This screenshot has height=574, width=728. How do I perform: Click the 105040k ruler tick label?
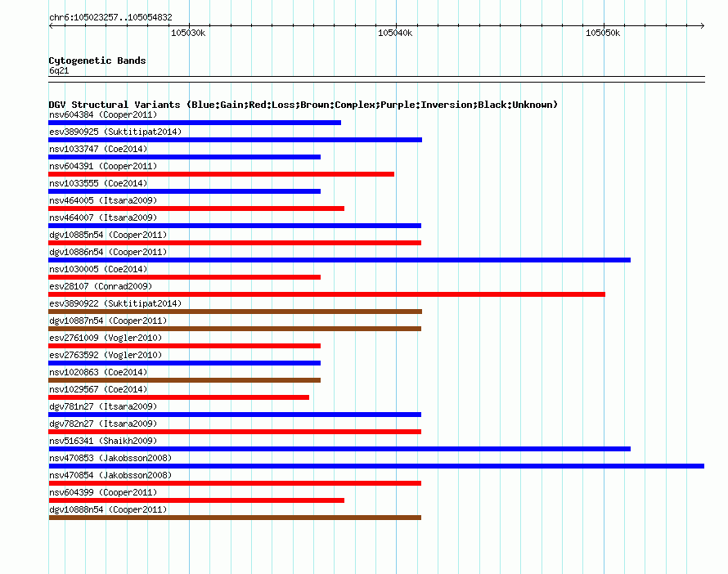click(395, 33)
